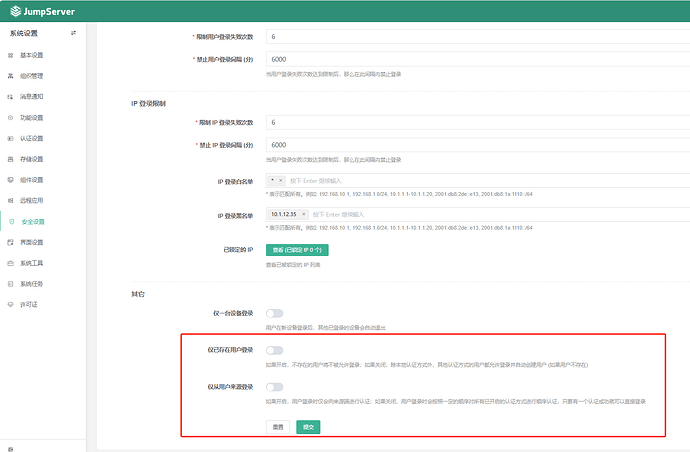Click the 查看已被锁定的 IP 列表 hint text
Image resolution: width=690 pixels, height=452 pixels.
click(293, 265)
